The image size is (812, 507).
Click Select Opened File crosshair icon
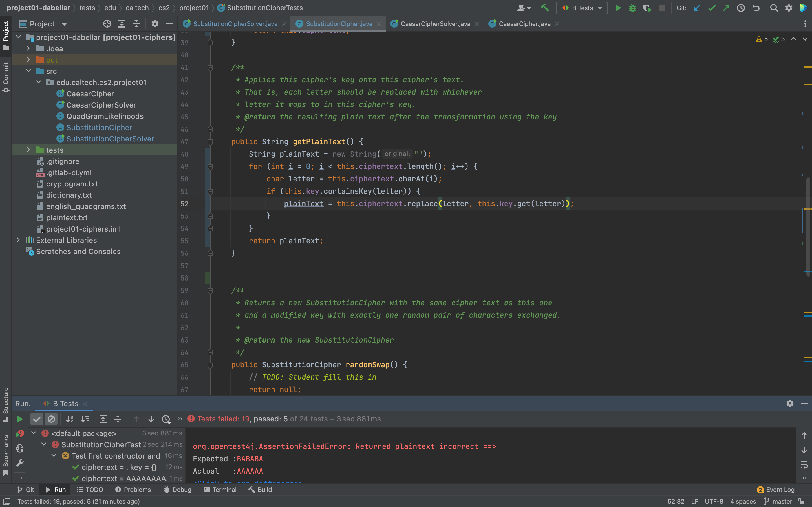pyautogui.click(x=107, y=24)
